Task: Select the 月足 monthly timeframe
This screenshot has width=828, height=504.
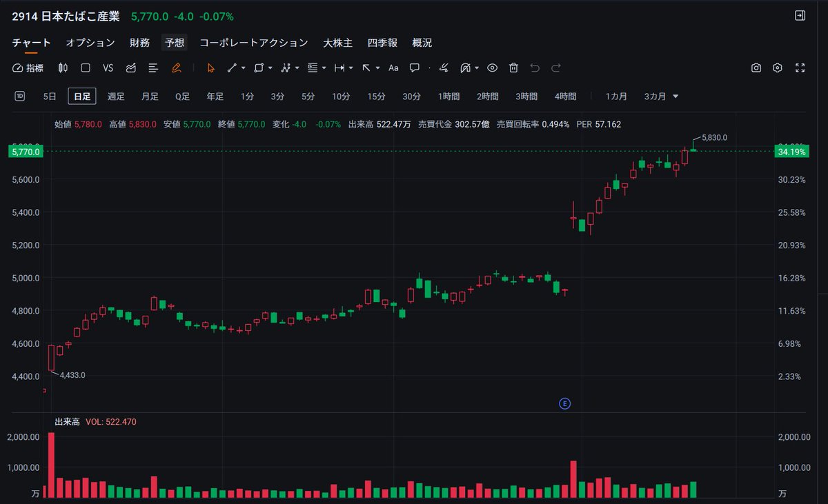Action: (150, 97)
